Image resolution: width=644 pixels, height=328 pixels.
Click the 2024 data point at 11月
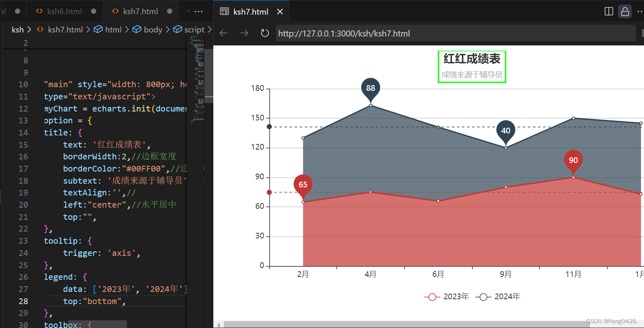(x=573, y=118)
